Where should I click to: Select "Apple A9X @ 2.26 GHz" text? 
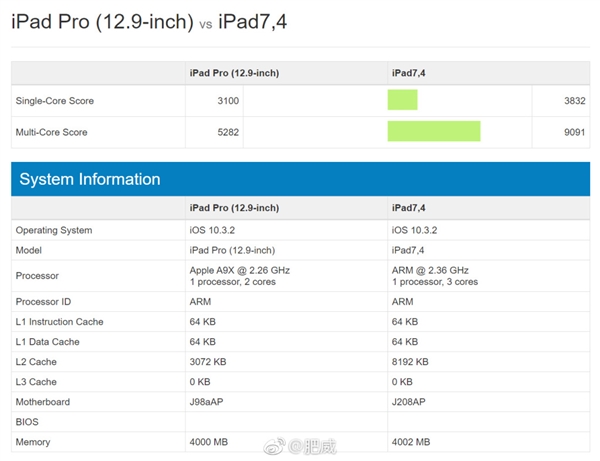coord(240,270)
